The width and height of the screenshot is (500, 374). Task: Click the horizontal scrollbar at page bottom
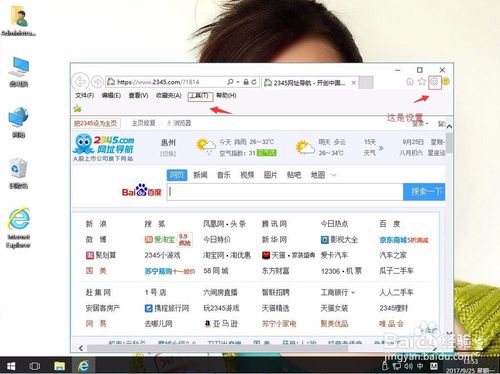(x=217, y=348)
